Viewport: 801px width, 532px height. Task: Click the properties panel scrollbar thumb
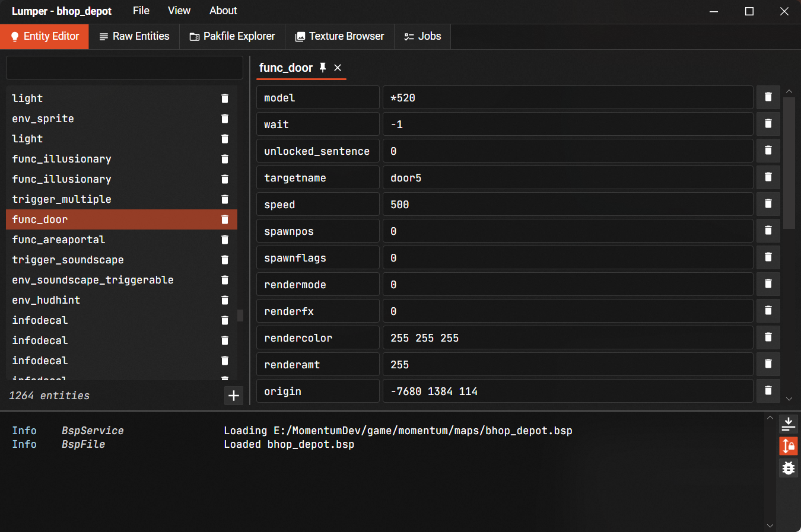[789, 163]
